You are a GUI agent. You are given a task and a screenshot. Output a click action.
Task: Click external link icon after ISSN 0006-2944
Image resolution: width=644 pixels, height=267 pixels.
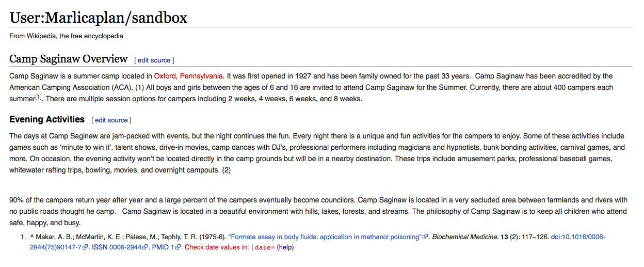[x=146, y=247]
